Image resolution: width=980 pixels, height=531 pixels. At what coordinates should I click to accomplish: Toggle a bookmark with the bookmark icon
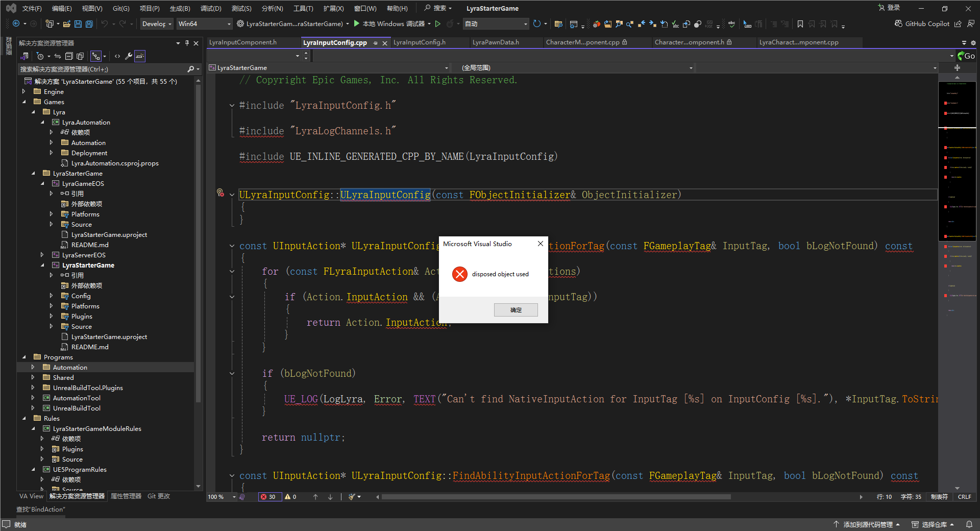tap(800, 24)
